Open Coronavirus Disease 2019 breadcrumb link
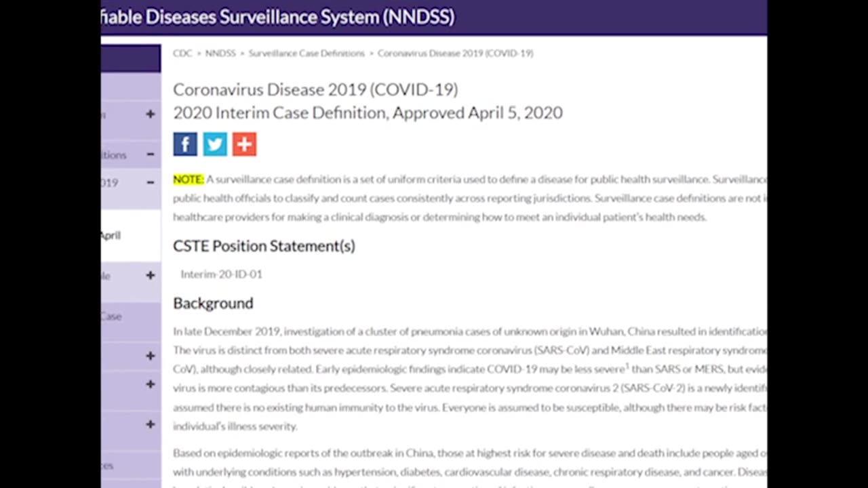 coord(456,53)
